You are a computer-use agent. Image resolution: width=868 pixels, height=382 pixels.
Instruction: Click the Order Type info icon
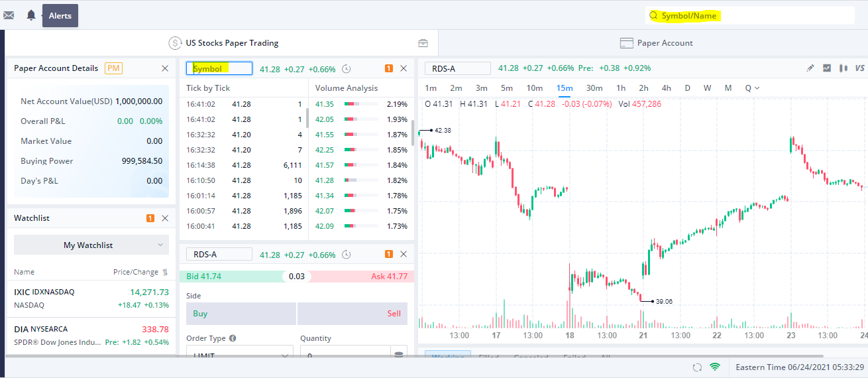233,338
